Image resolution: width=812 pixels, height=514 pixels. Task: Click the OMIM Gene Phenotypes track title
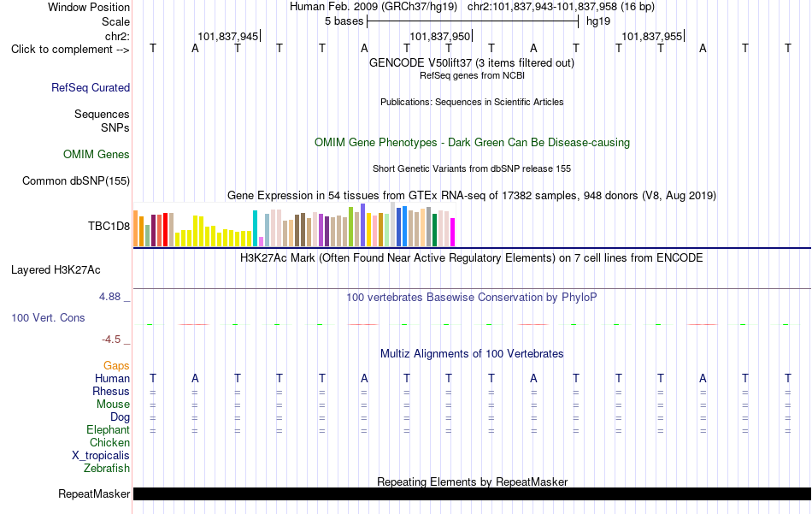[472, 143]
